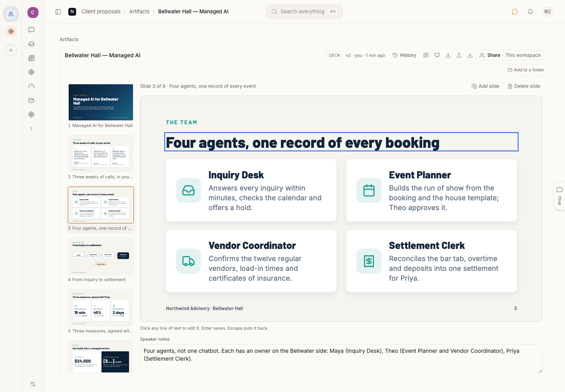Image resolution: width=565 pixels, height=392 pixels.
Task: Click the Search everything field
Action: pos(304,12)
